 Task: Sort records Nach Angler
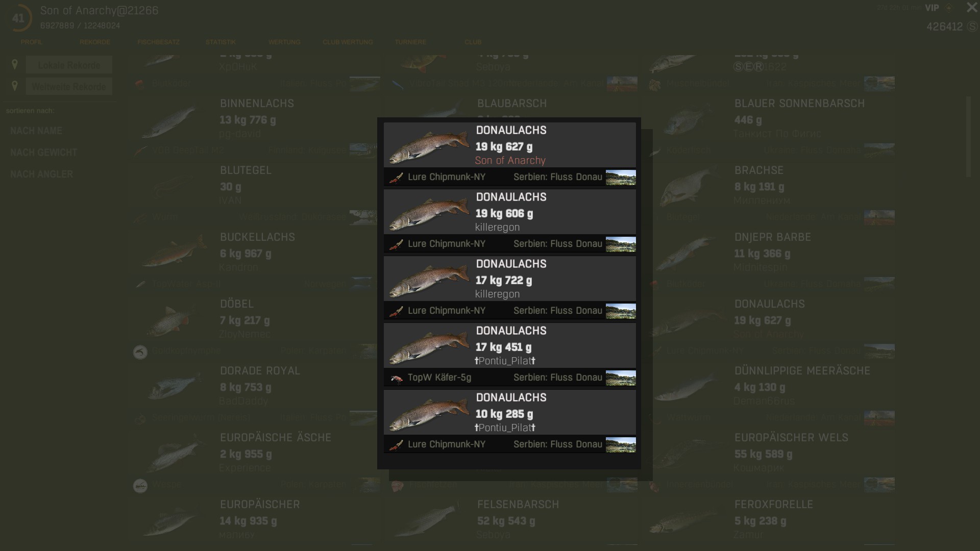[42, 174]
